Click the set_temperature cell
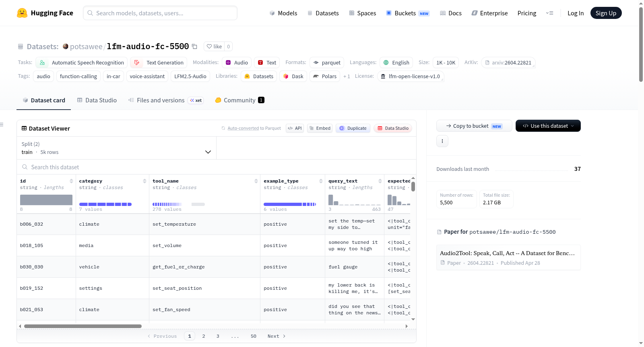The width and height of the screenshot is (644, 347). [204, 224]
